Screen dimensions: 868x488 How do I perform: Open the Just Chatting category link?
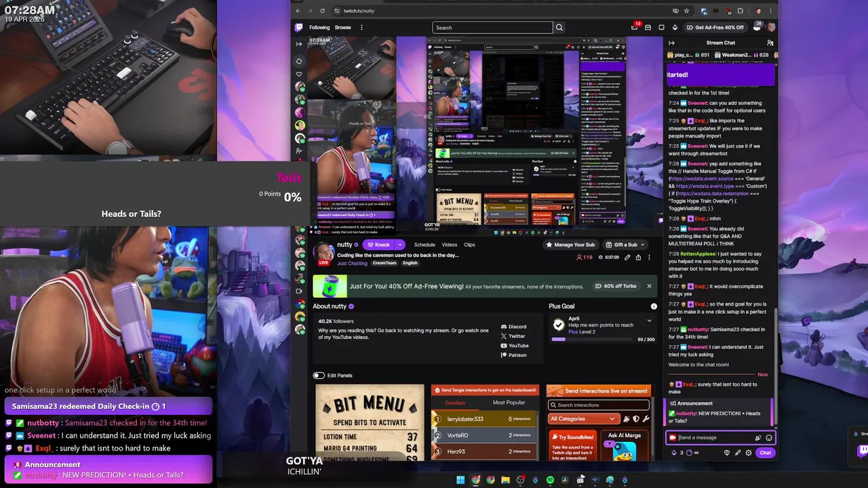(352, 263)
